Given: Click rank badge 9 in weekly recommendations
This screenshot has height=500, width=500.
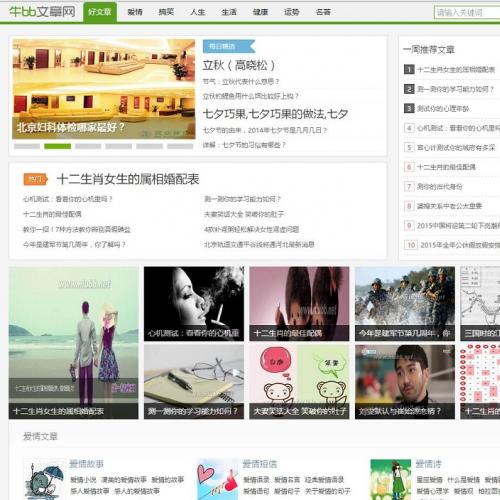Looking at the screenshot, I should click(409, 225).
